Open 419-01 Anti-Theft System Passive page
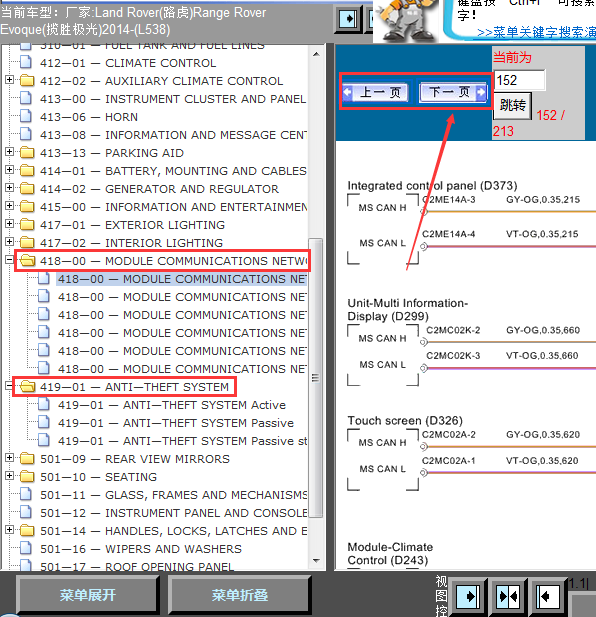596x617 pixels. click(175, 423)
